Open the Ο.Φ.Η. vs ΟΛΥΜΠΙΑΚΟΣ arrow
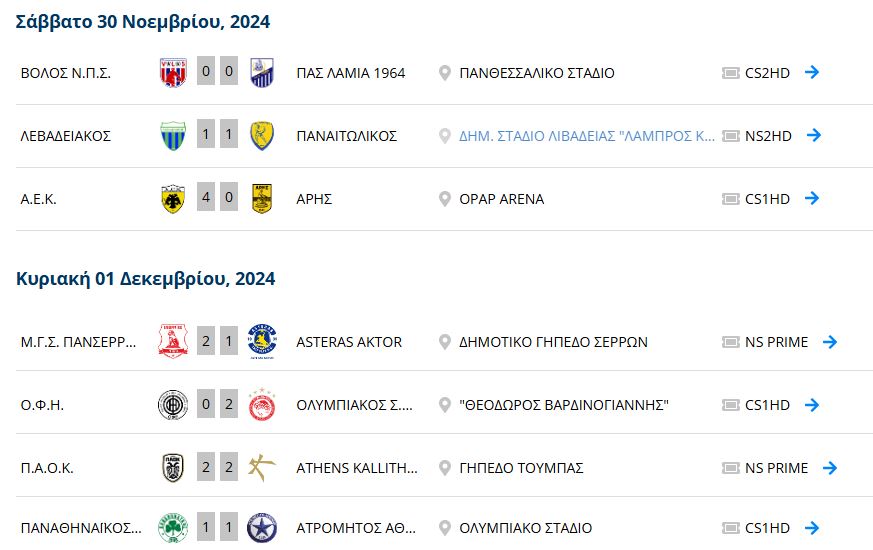This screenshot has height=550, width=873. (812, 405)
